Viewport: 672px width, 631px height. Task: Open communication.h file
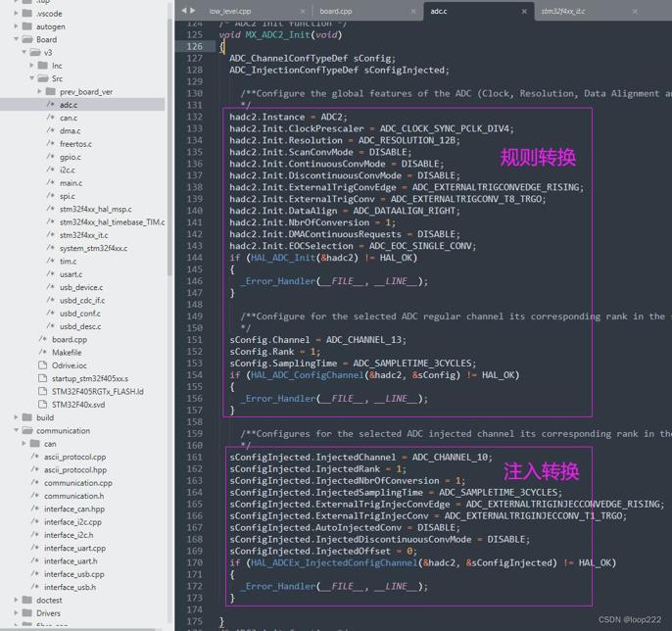[x=73, y=496]
